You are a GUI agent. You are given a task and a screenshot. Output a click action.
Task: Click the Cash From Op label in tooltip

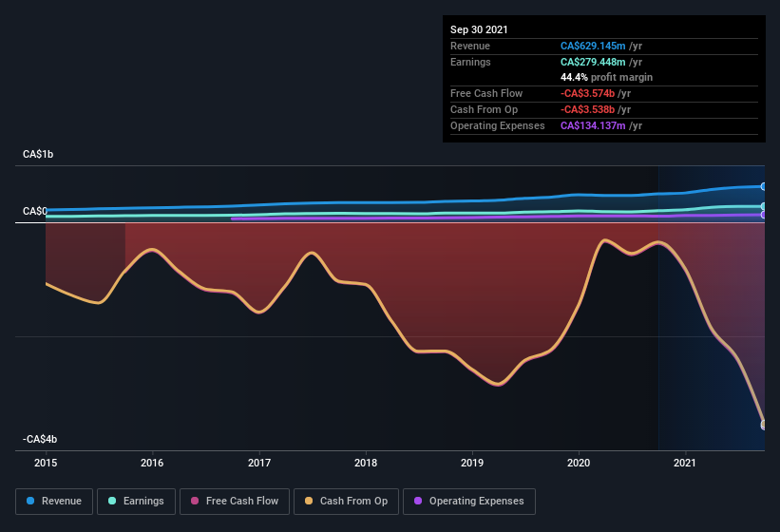(484, 109)
